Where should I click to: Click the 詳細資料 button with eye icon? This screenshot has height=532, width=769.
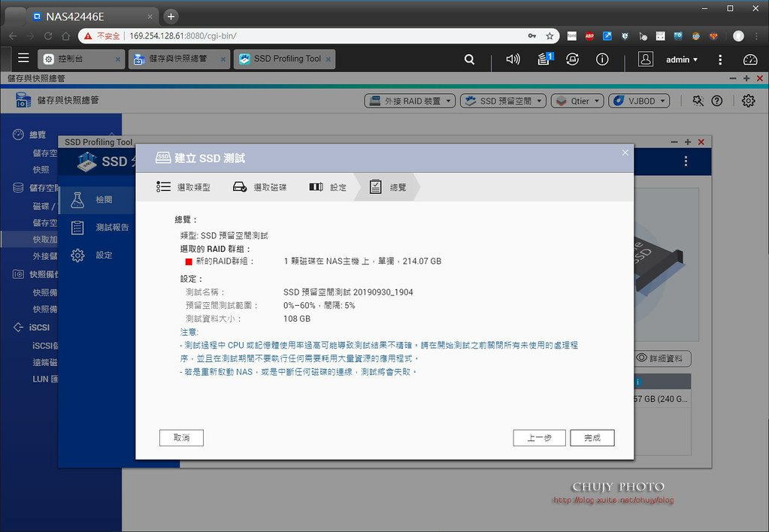(x=662, y=358)
